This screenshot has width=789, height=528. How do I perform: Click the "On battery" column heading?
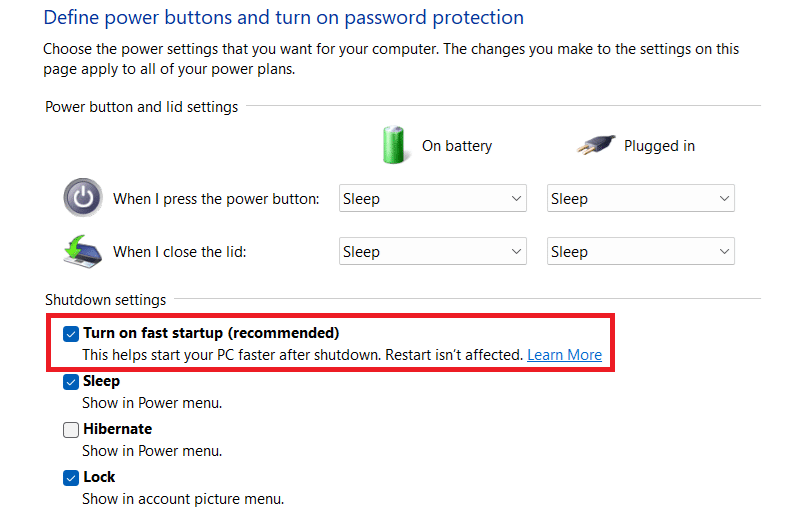pyautogui.click(x=456, y=146)
